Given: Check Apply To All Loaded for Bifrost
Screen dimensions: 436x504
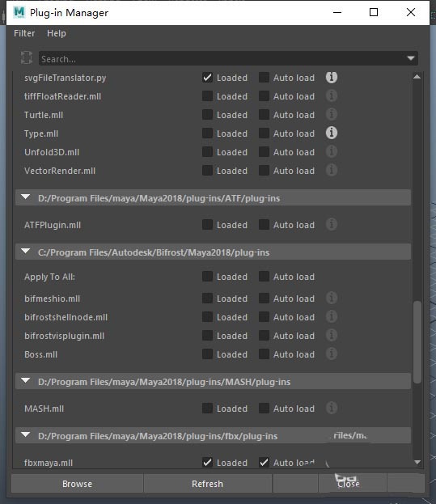Looking at the screenshot, I should [x=207, y=277].
